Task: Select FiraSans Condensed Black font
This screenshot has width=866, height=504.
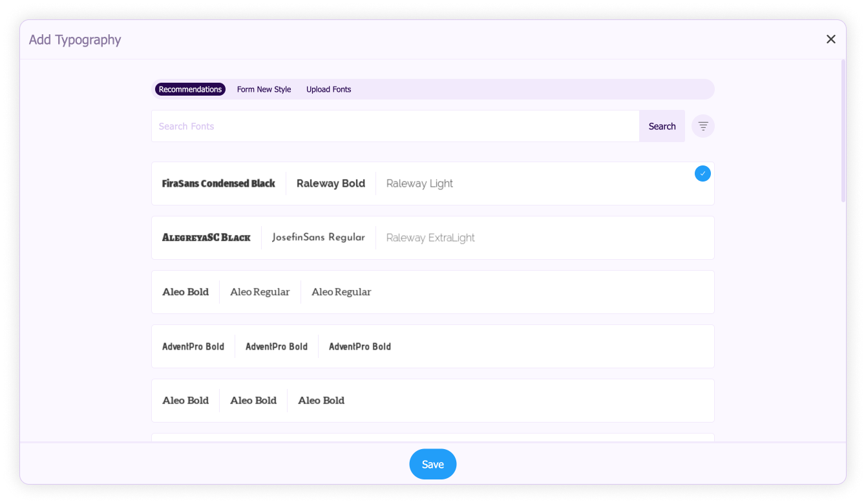Action: (x=218, y=184)
